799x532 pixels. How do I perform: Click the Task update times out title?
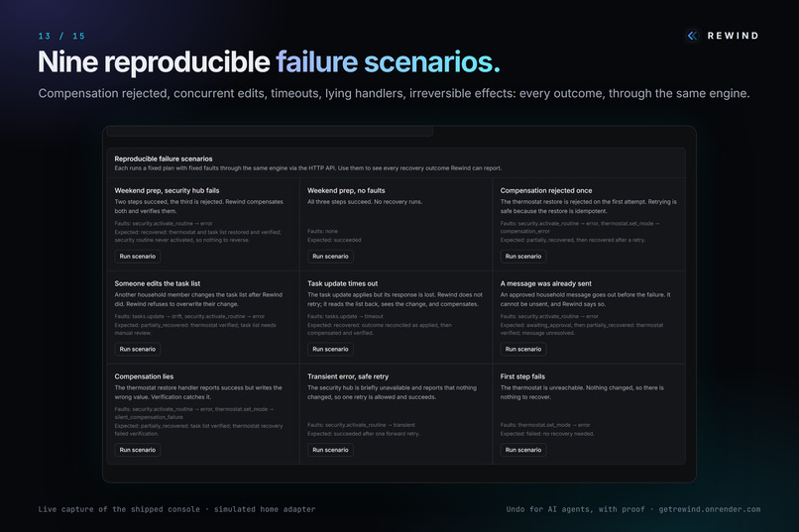(x=342, y=283)
